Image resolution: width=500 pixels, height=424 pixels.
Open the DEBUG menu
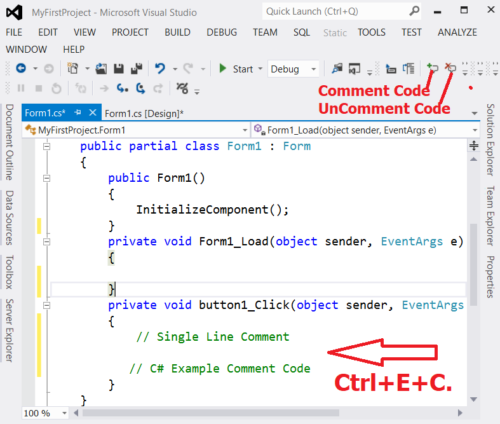(x=222, y=32)
